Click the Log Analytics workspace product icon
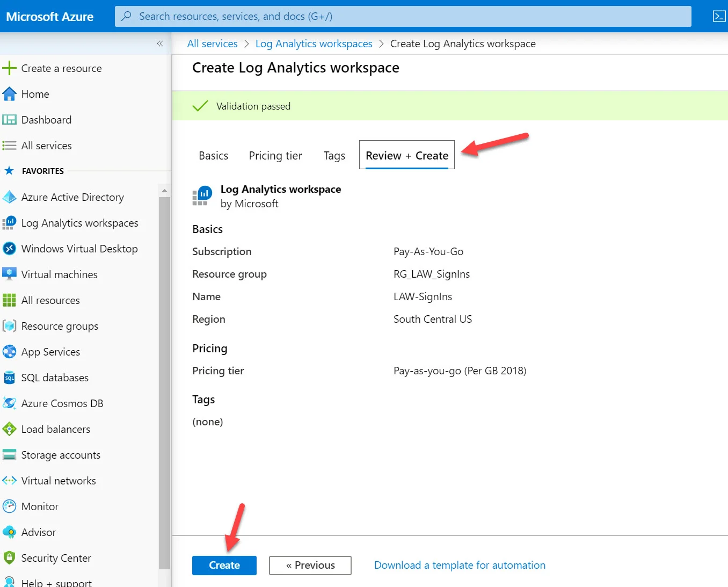 tap(202, 195)
